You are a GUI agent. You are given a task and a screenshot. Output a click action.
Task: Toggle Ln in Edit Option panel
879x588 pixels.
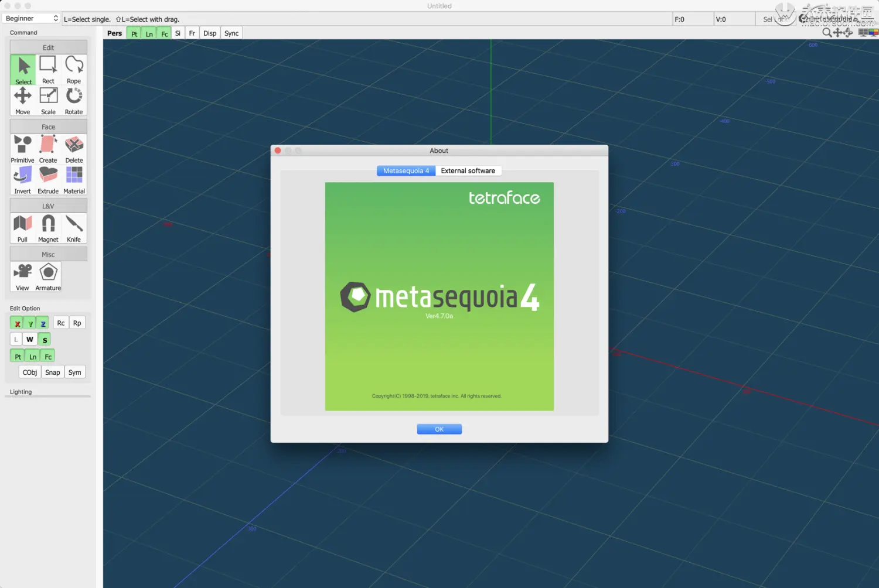point(33,356)
